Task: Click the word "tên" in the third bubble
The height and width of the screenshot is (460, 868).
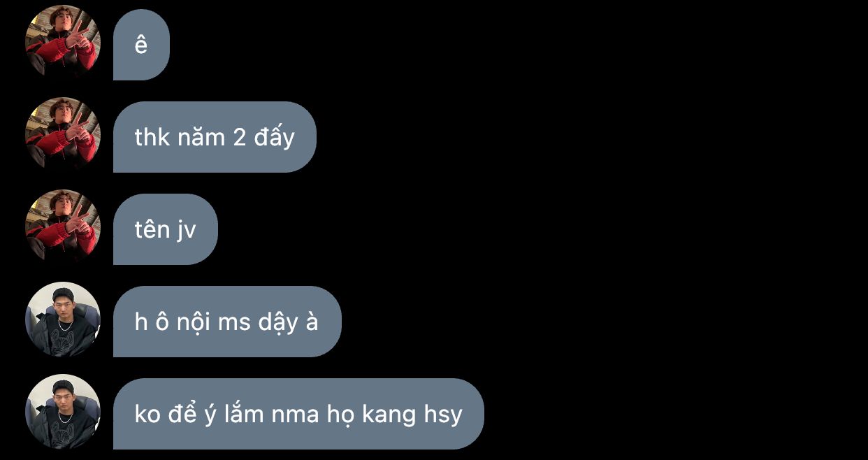Action: pos(152,229)
